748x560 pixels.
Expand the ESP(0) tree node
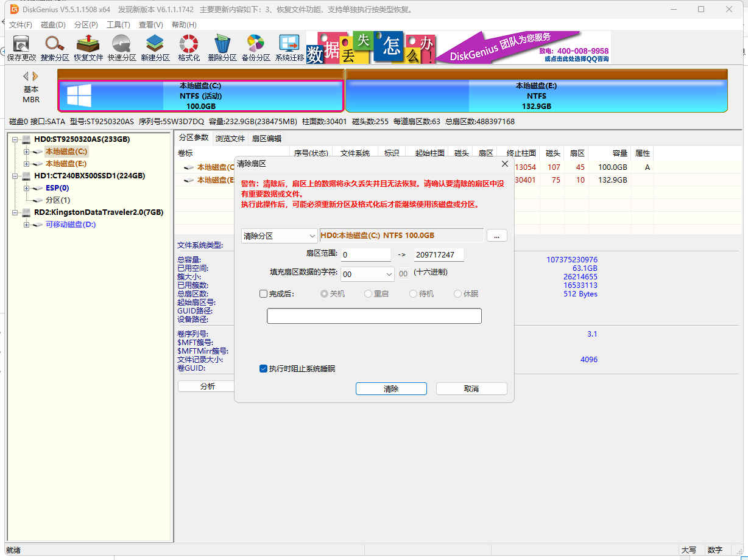tap(26, 188)
